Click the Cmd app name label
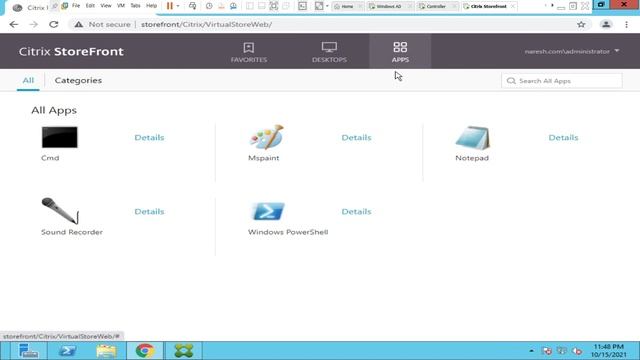This screenshot has height=360, width=640. coord(50,158)
